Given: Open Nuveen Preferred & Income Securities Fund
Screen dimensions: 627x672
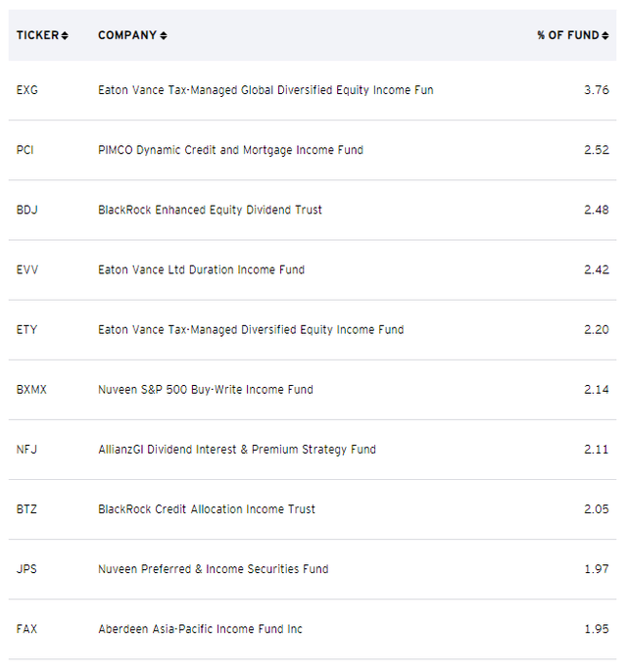Looking at the screenshot, I should coord(214,569).
